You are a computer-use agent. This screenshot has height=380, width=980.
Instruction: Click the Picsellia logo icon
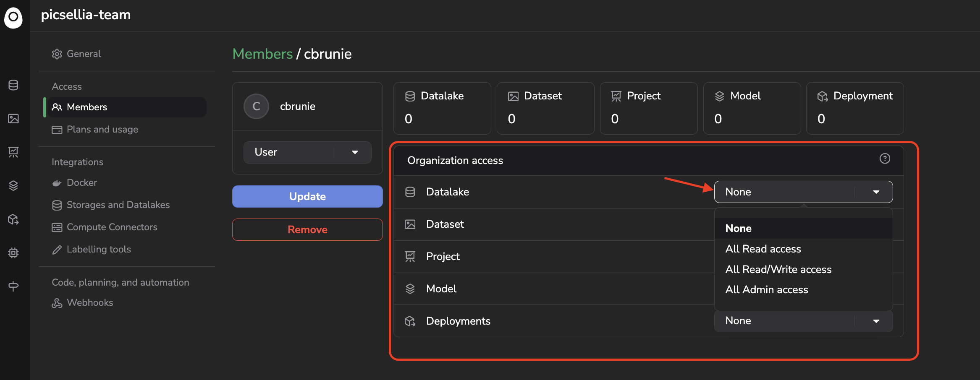pos(13,18)
